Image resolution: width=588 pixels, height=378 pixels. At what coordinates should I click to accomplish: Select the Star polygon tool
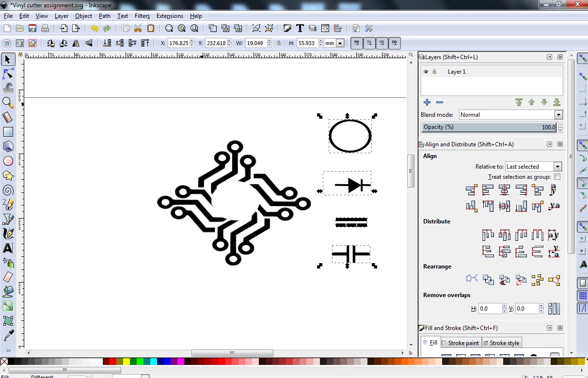[x=8, y=175]
